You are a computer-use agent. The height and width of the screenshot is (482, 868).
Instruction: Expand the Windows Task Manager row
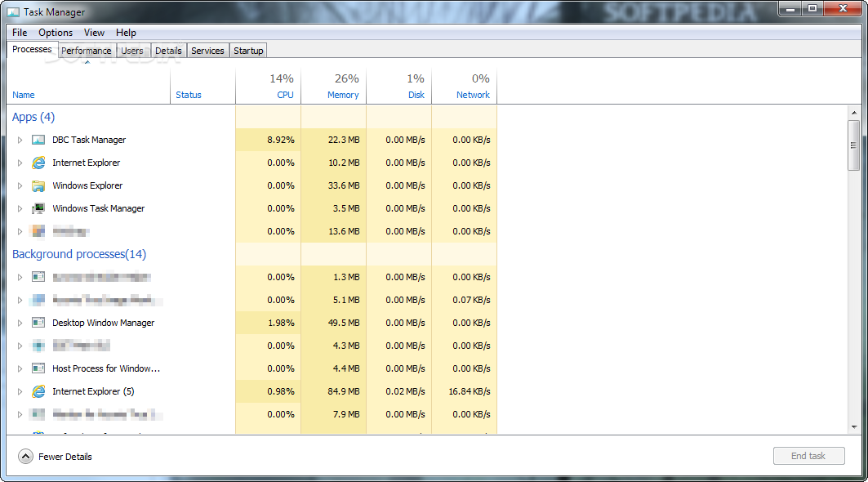[20, 209]
